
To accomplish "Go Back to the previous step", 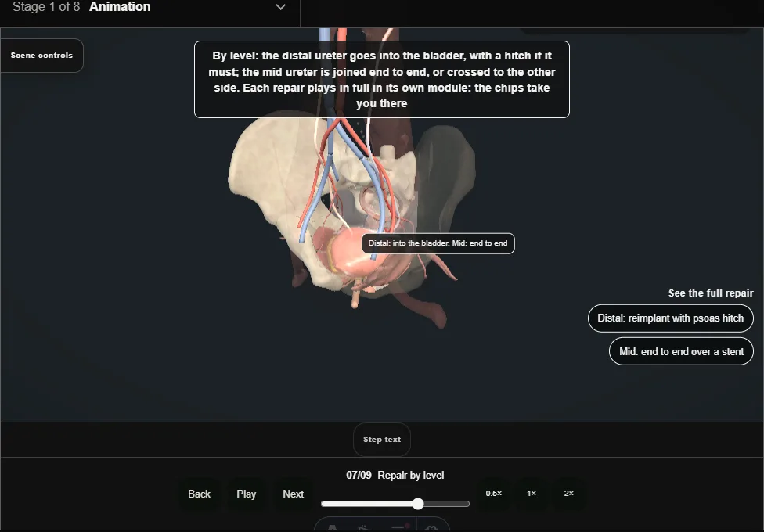I will (200, 494).
